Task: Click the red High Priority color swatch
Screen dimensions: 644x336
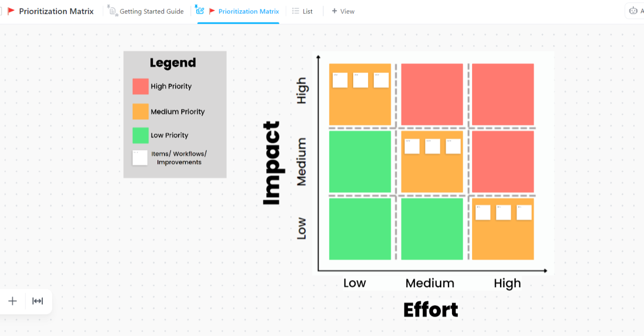Action: (140, 86)
